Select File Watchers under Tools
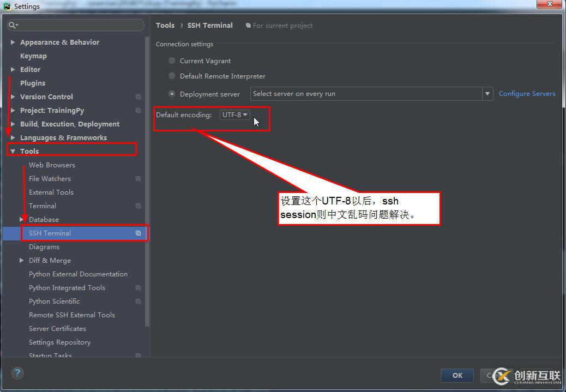 click(50, 179)
